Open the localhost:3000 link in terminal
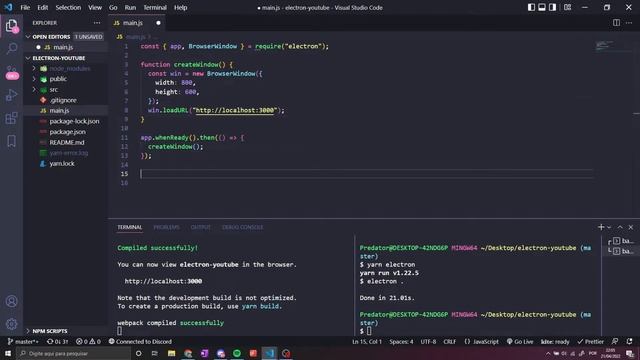Image resolution: width=640 pixels, height=360 pixels. pos(163,281)
